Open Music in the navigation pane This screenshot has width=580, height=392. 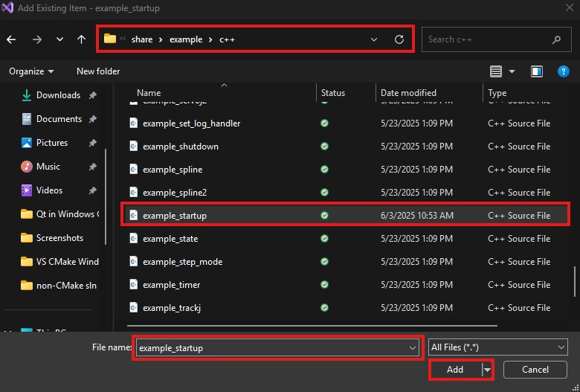pos(48,167)
